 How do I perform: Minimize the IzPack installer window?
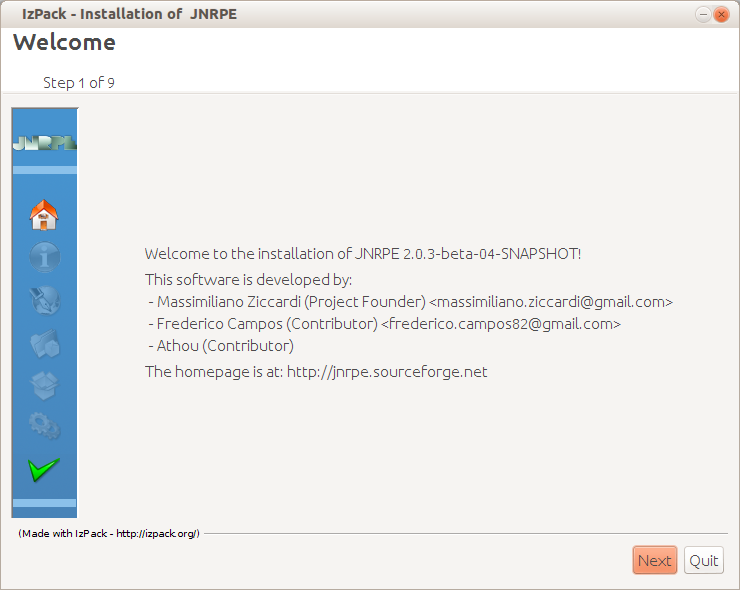(x=702, y=14)
